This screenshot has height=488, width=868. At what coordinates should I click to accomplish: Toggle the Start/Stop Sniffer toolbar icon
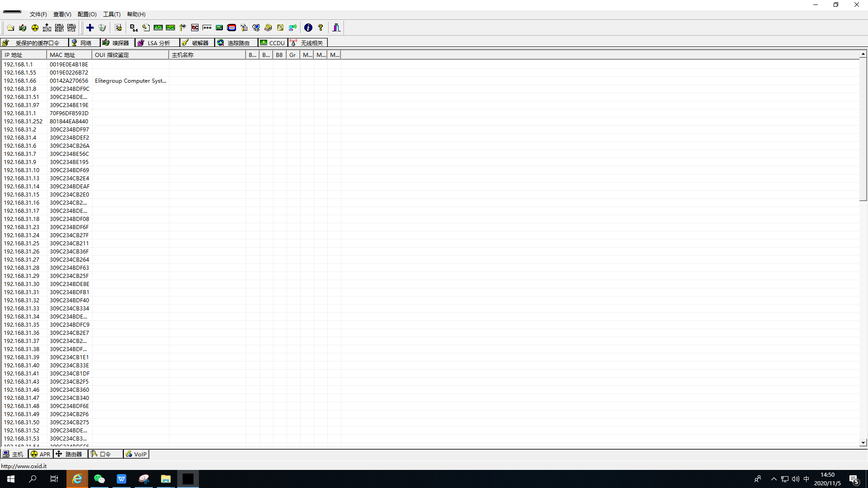pyautogui.click(x=23, y=28)
